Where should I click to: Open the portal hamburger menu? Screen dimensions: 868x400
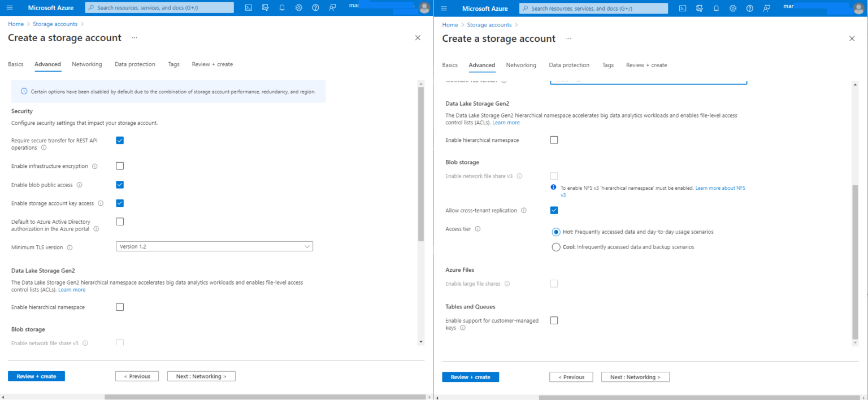[9, 7]
